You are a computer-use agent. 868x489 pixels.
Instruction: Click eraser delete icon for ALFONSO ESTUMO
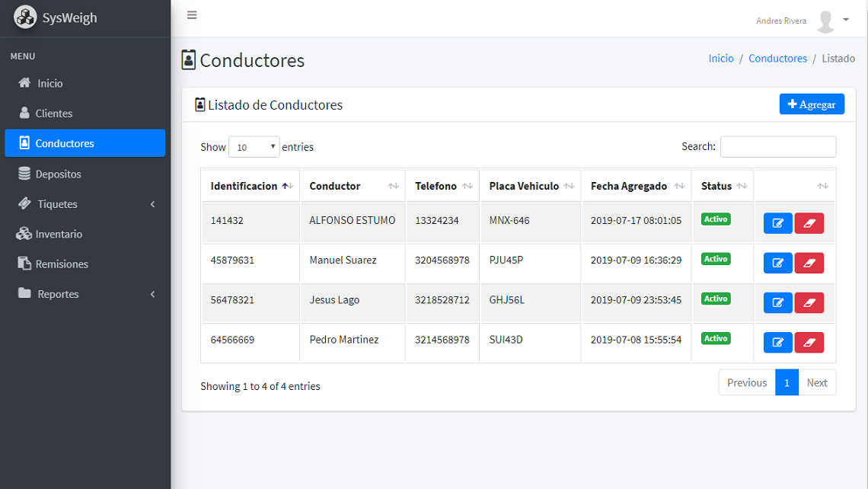click(809, 223)
